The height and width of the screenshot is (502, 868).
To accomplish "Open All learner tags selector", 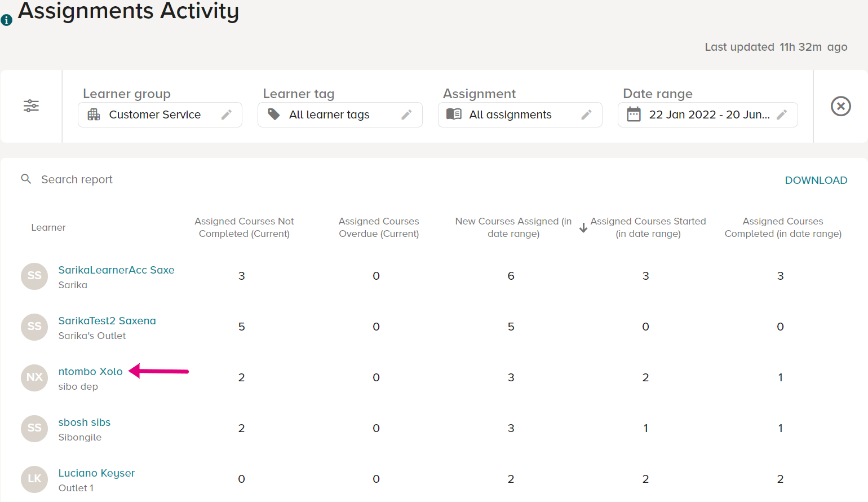I will [340, 115].
